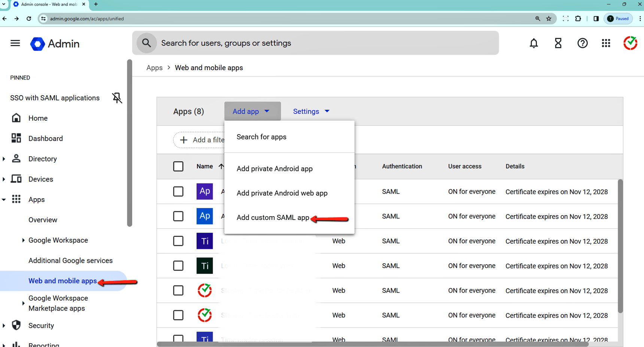Image resolution: width=644 pixels, height=347 pixels.
Task: Select all apps using the header checkbox
Action: pos(178,166)
